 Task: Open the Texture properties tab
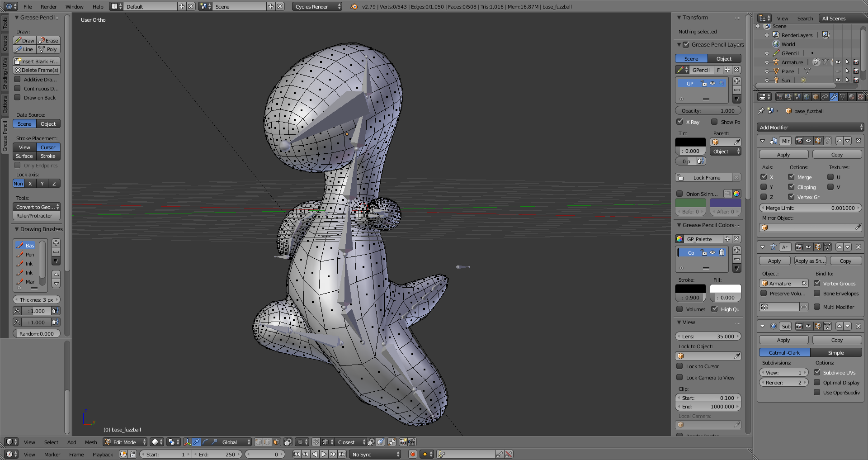[861, 97]
